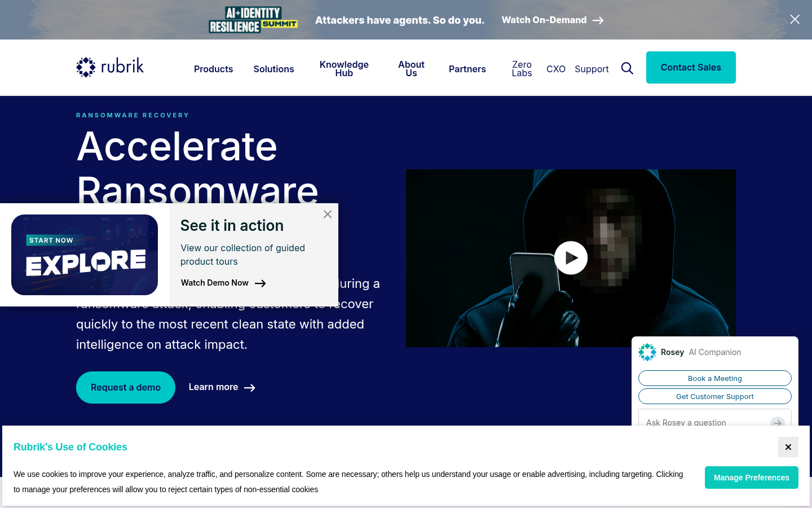Click Request a demo

126,387
